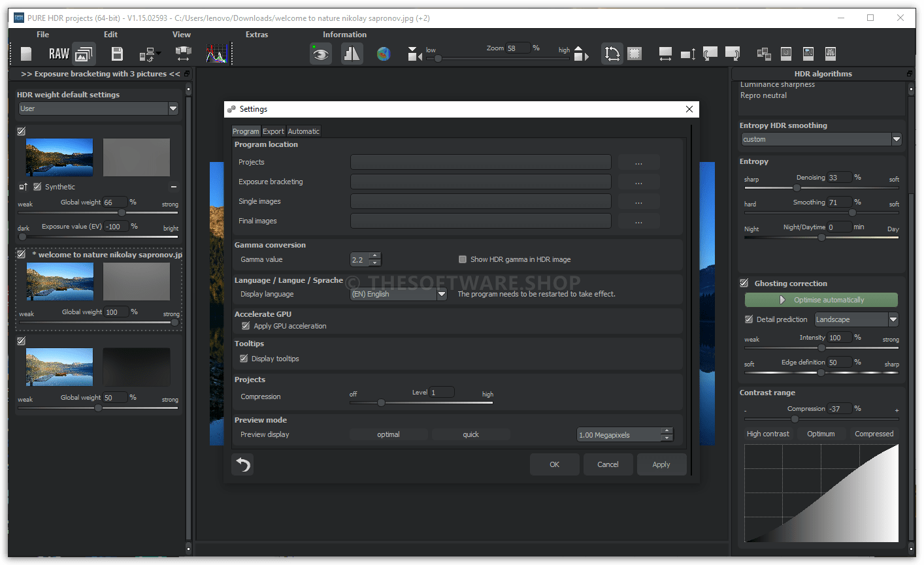The height and width of the screenshot is (565, 924).
Task: Click the Exposure bracketing path field
Action: point(481,182)
